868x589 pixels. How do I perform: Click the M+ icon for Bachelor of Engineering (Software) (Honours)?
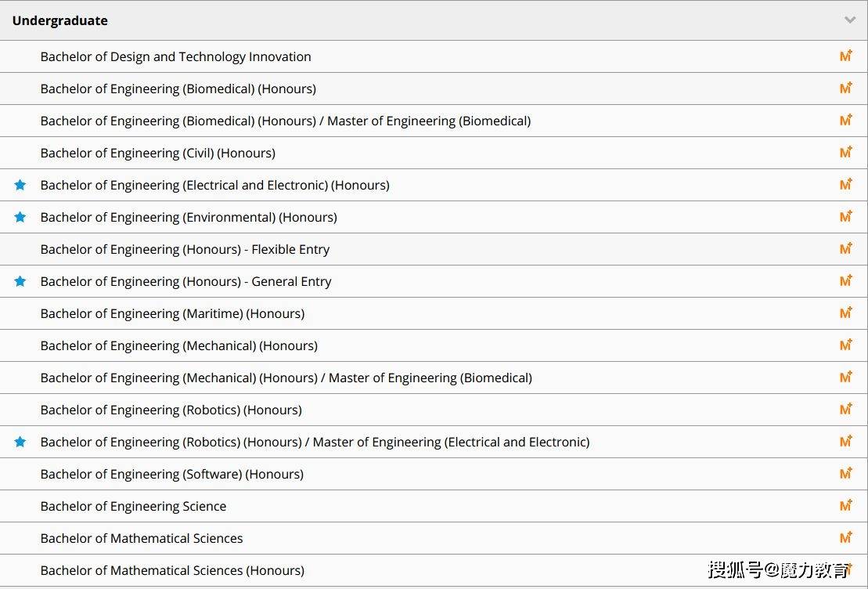click(x=846, y=474)
